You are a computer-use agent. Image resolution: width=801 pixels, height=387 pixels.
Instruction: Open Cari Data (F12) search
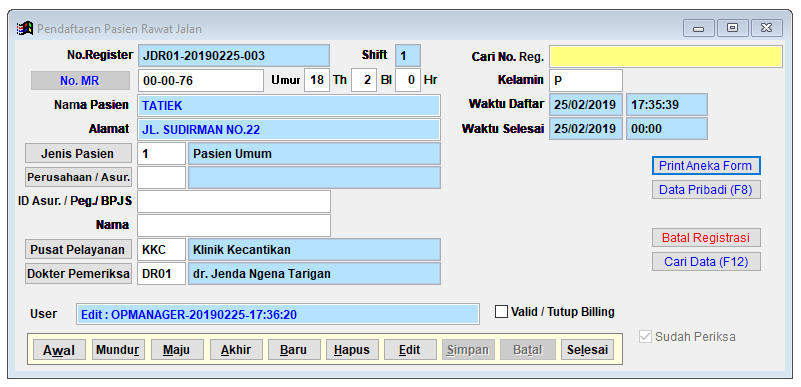point(706,261)
